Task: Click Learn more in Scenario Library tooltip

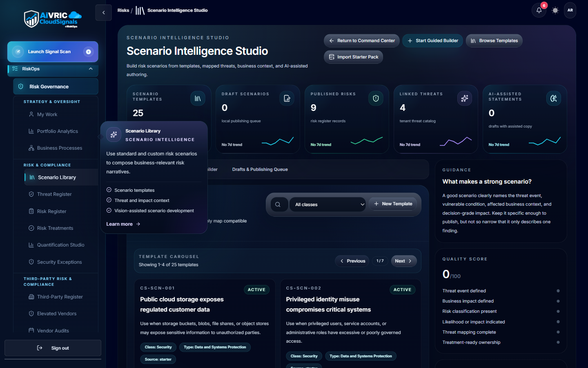Action: click(x=123, y=224)
